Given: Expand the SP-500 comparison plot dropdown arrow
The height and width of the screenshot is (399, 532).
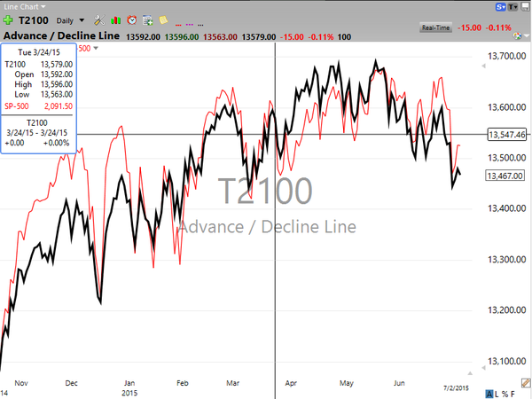Looking at the screenshot, I should [96, 48].
